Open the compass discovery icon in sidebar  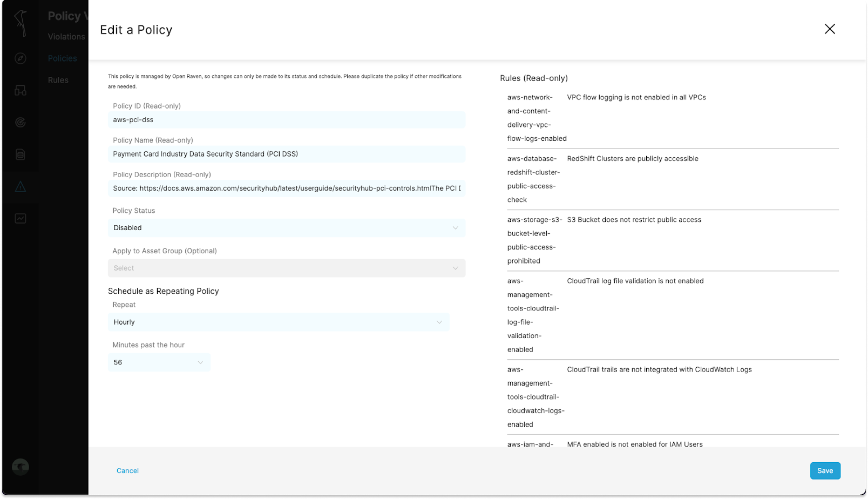coord(21,58)
